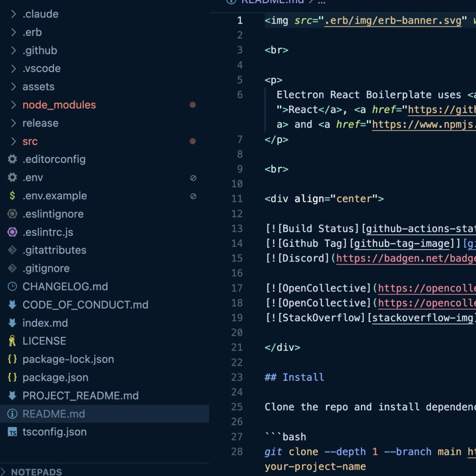The width and height of the screenshot is (476, 476).
Task: Open the .gitattributes file
Action: tap(54, 250)
